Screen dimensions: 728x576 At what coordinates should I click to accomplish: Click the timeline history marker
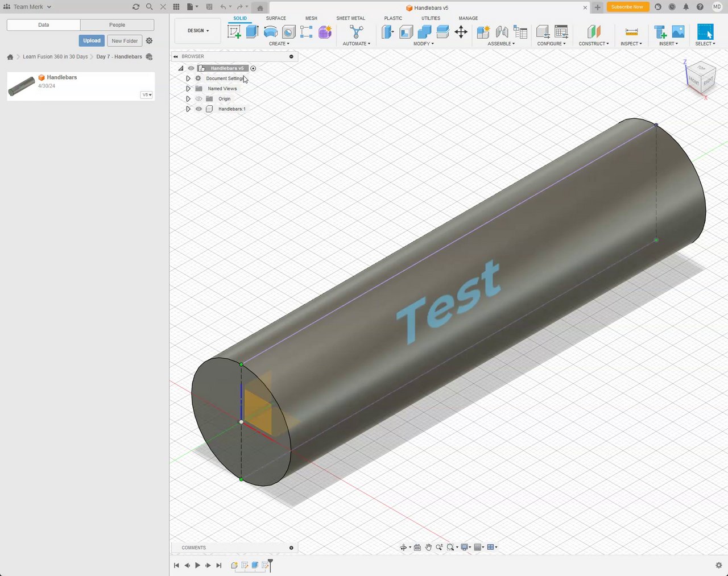click(270, 565)
